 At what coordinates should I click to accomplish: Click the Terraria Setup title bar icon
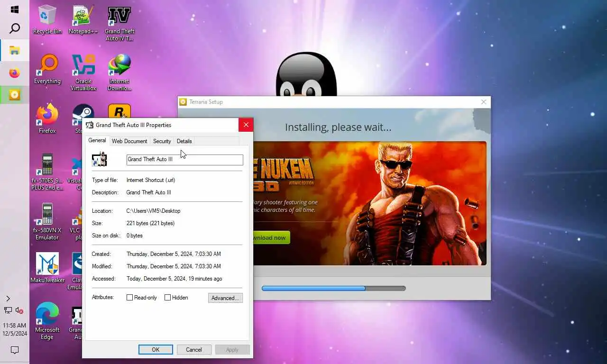183,102
